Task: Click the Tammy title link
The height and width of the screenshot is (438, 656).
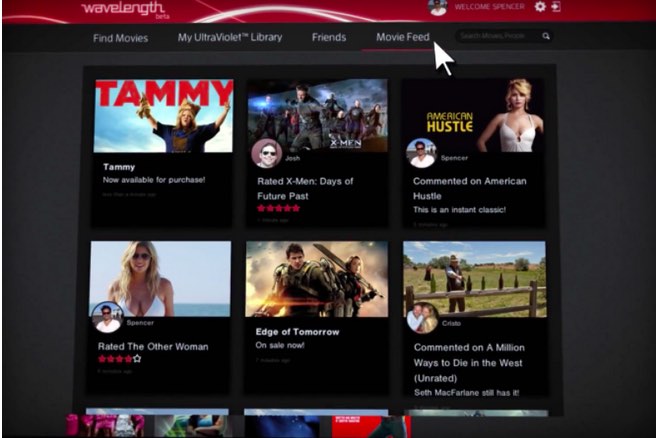Action: tap(119, 167)
